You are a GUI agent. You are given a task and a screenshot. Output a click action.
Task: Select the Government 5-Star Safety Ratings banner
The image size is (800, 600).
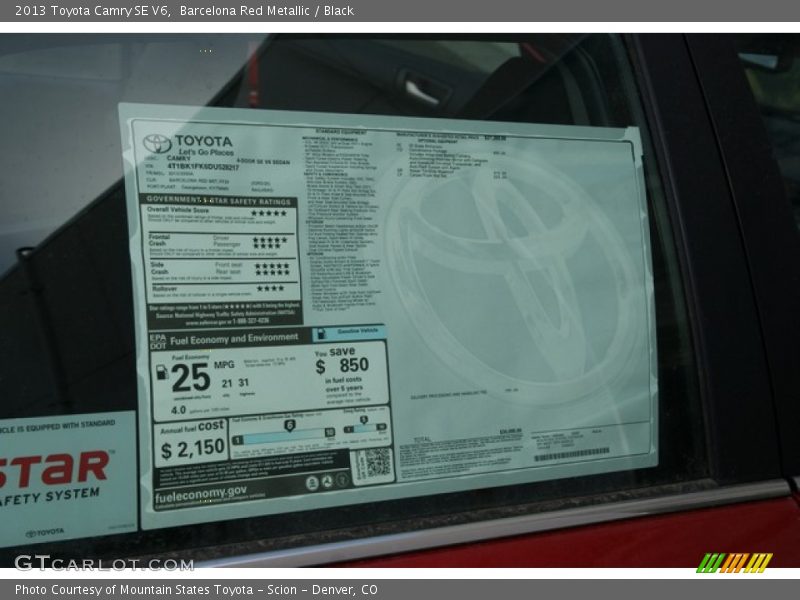point(220,201)
